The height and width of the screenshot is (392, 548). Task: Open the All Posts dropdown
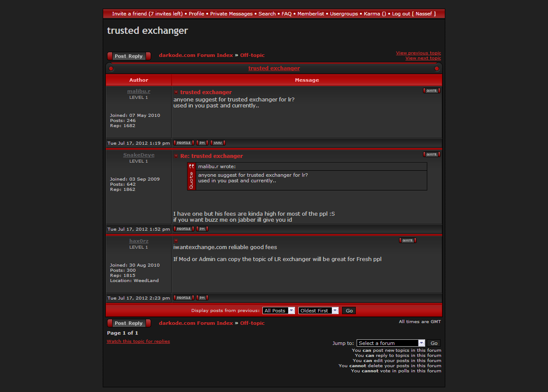pyautogui.click(x=279, y=311)
